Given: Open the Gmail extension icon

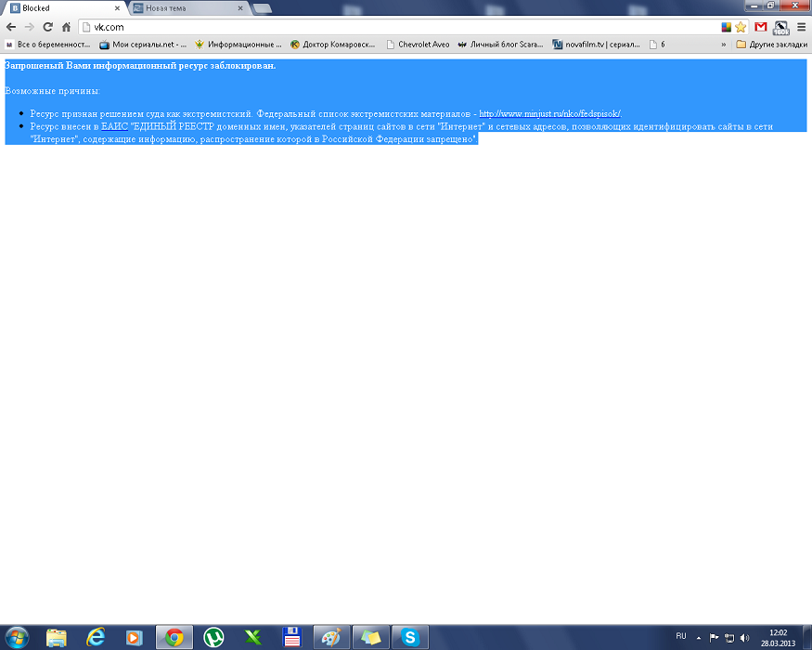Looking at the screenshot, I should 761,27.
